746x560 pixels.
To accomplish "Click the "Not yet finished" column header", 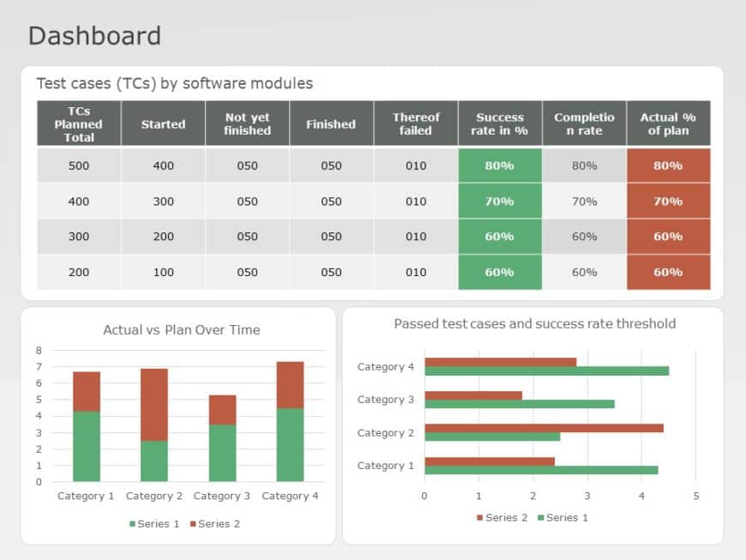I will coord(247,124).
